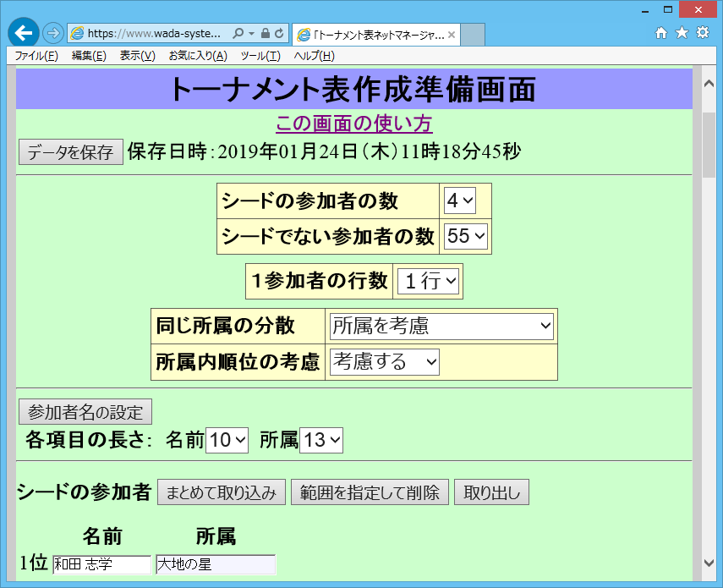Screen dimensions: 723x588
Task: Click the browser Forward arrow button
Action: click(53, 33)
